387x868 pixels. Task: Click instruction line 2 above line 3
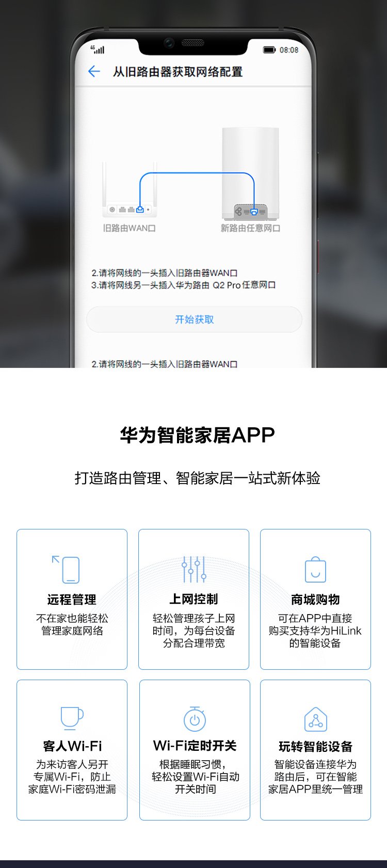[165, 273]
